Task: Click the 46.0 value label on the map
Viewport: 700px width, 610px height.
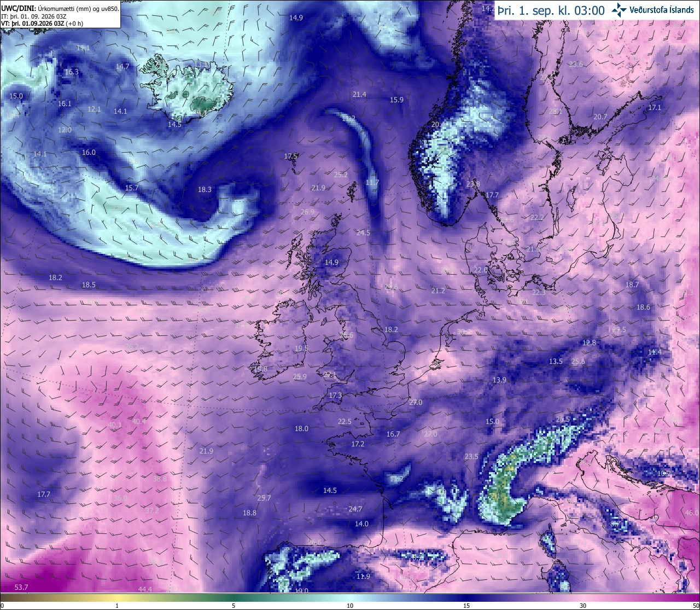Action: [x=692, y=513]
